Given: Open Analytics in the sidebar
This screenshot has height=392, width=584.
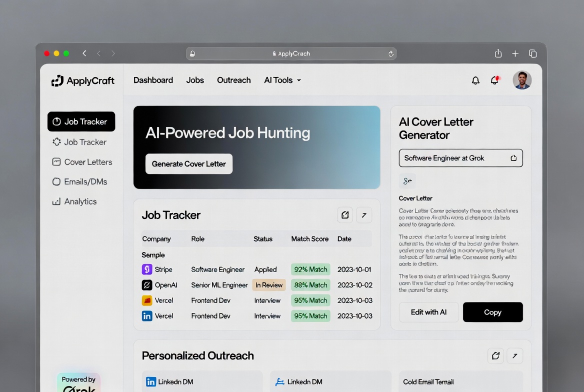Looking at the screenshot, I should click(74, 201).
